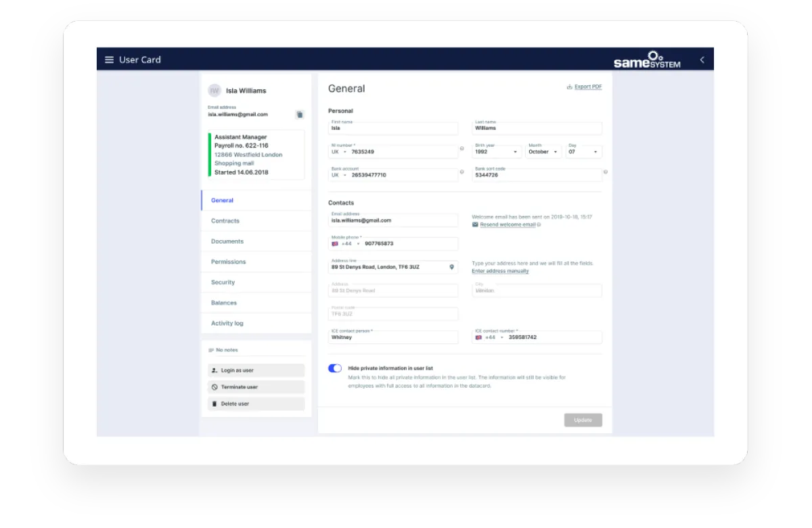This screenshot has height=528, width=812.
Task: Click the location pin in Address line
Action: coord(452,267)
